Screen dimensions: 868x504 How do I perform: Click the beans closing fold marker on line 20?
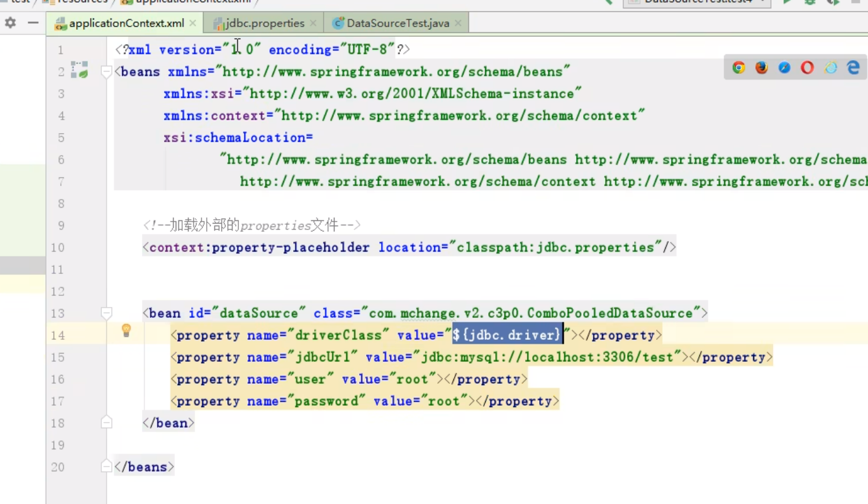pos(107,467)
